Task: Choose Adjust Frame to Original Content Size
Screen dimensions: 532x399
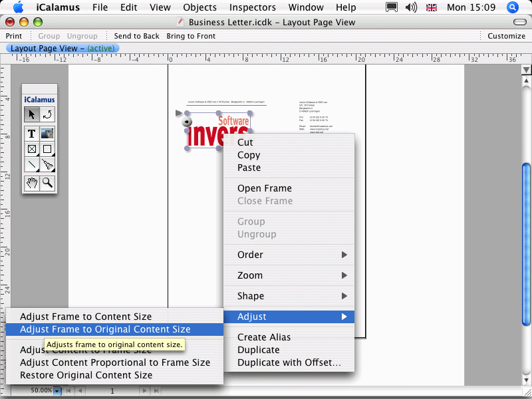Action: click(105, 329)
